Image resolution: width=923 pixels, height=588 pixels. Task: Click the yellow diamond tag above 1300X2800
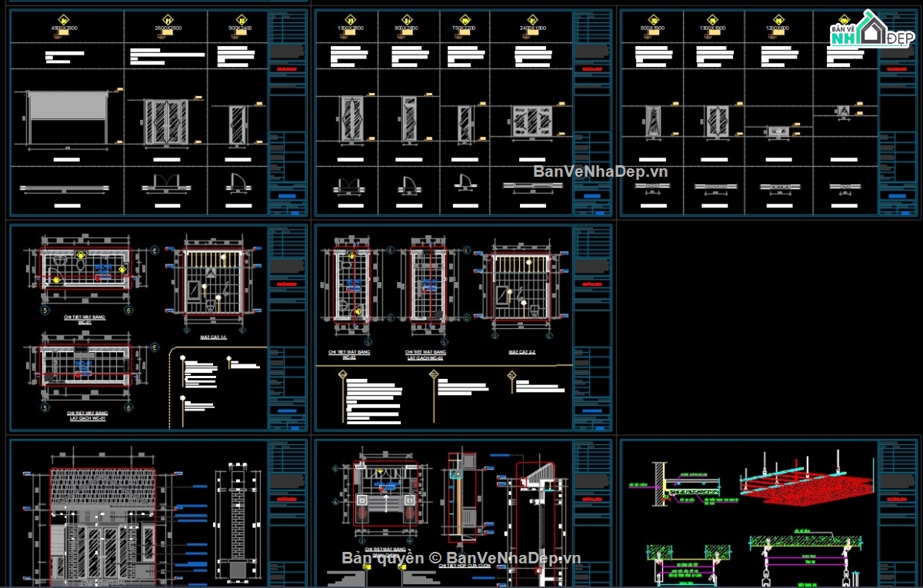pyautogui.click(x=350, y=20)
